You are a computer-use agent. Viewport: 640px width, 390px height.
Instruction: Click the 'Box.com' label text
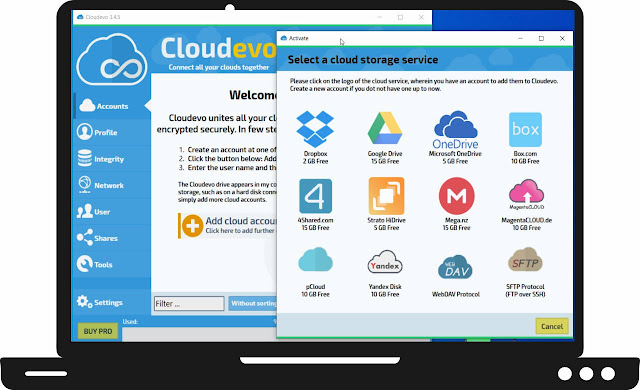[525, 154]
